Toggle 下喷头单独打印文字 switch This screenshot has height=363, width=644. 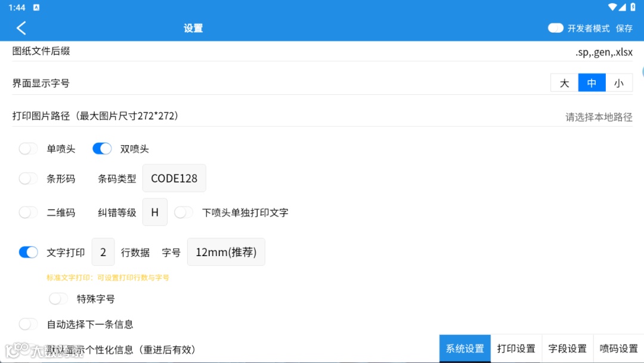tap(183, 213)
